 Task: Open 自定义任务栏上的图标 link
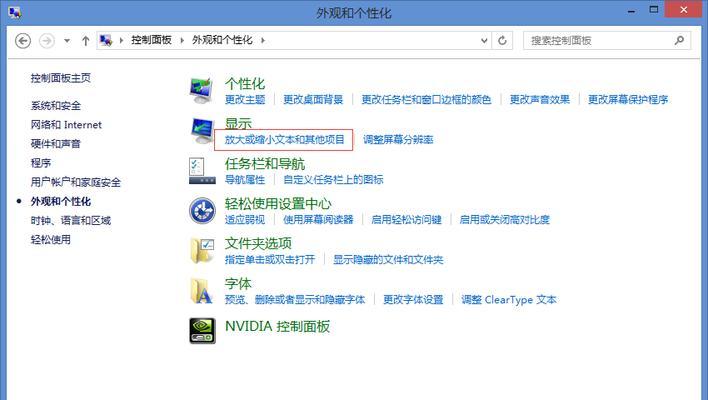pos(333,180)
